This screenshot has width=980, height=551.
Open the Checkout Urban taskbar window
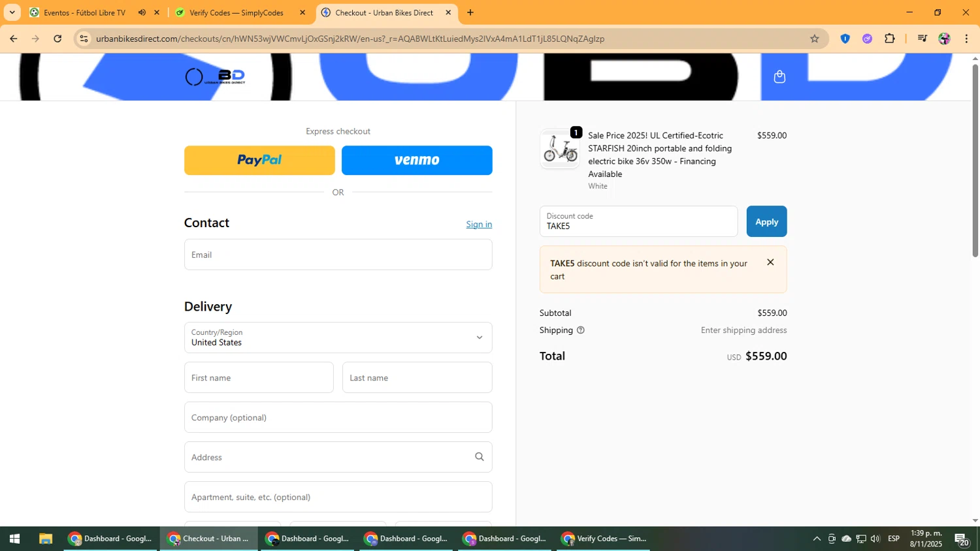pyautogui.click(x=209, y=539)
